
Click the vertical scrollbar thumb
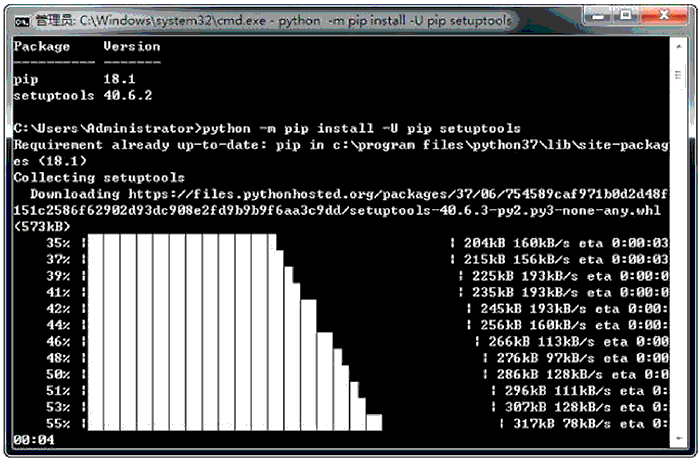(679, 75)
